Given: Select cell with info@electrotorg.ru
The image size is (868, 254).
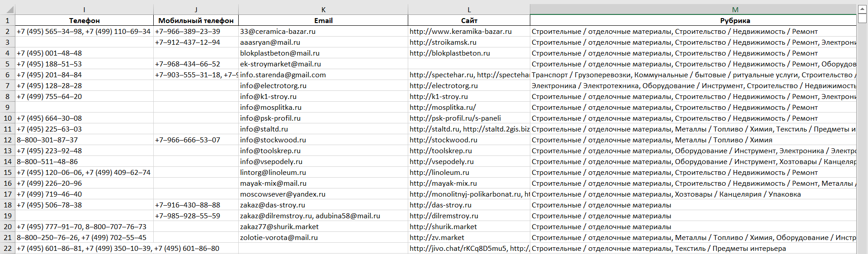Looking at the screenshot, I should pos(323,85).
